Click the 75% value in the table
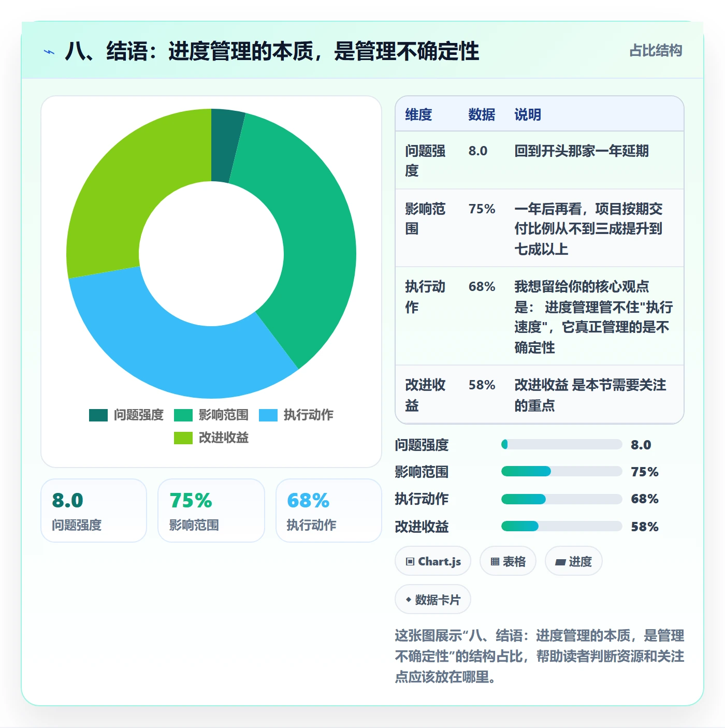The image size is (725, 728). (482, 209)
